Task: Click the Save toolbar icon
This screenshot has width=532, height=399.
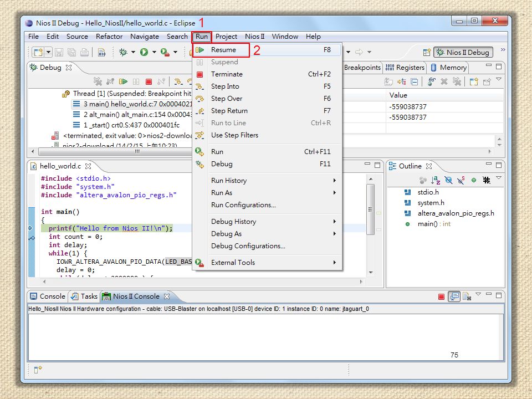Action: pos(59,52)
